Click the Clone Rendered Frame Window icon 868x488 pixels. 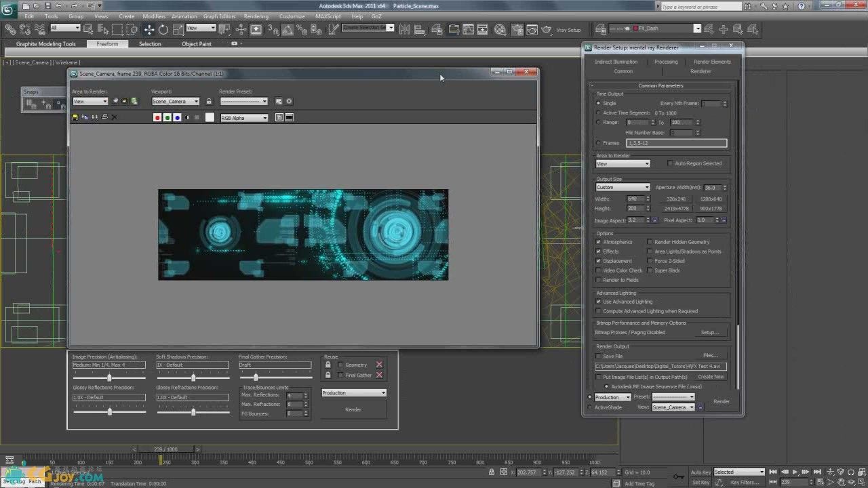click(x=94, y=117)
